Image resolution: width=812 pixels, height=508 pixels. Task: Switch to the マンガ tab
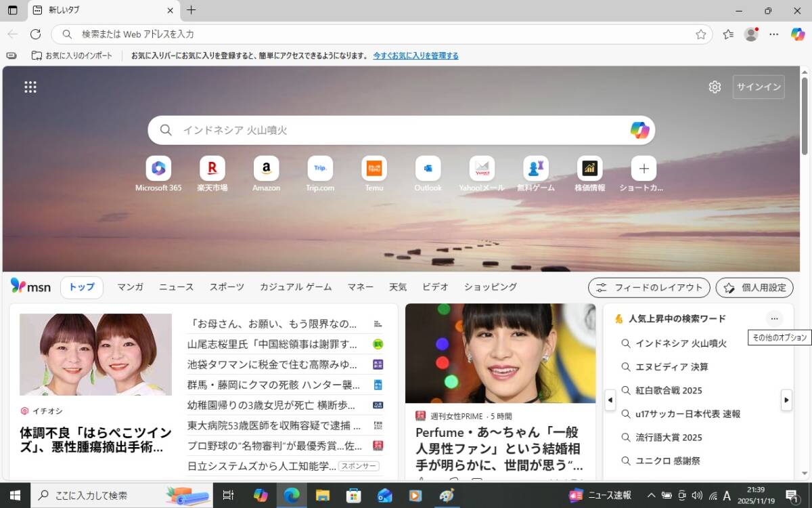pyautogui.click(x=130, y=287)
